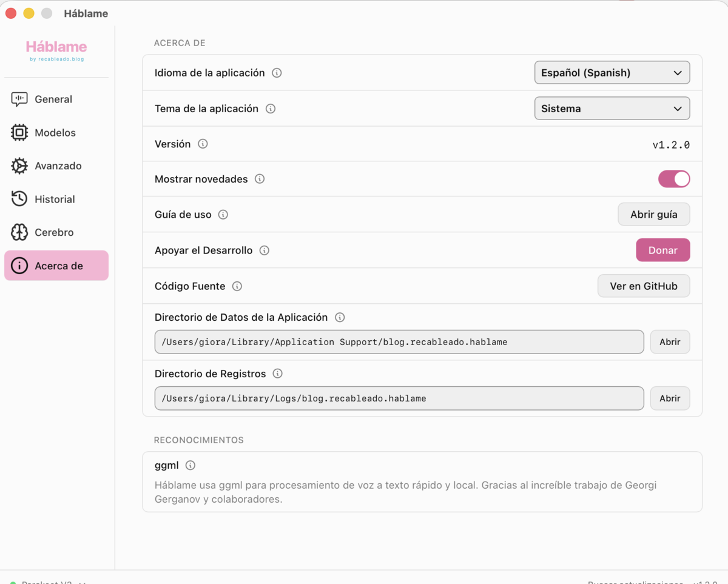Screen dimensions: 728x584
Task: Click Abrir next to the Application Support path
Action: [x=670, y=342]
